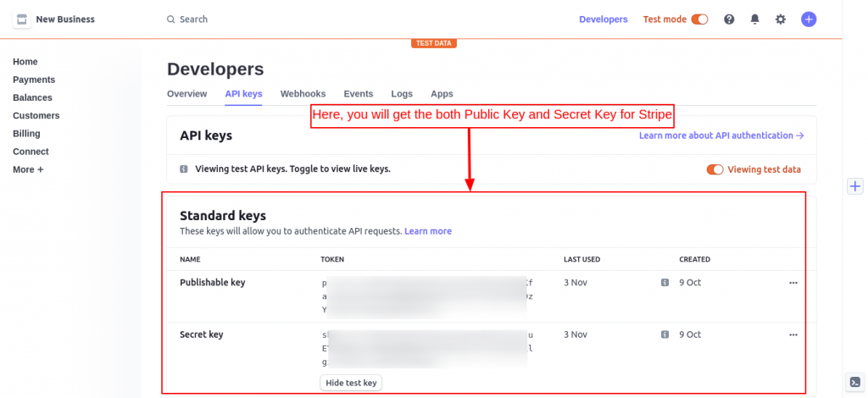868x398 pixels.
Task: Click '9 Oct' in Publishable key row
Action: pos(690,283)
